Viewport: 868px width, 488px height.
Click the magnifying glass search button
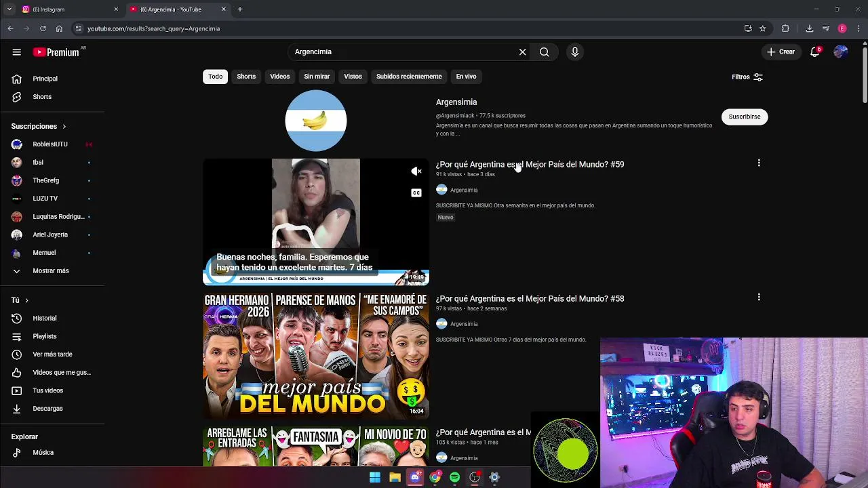544,52
